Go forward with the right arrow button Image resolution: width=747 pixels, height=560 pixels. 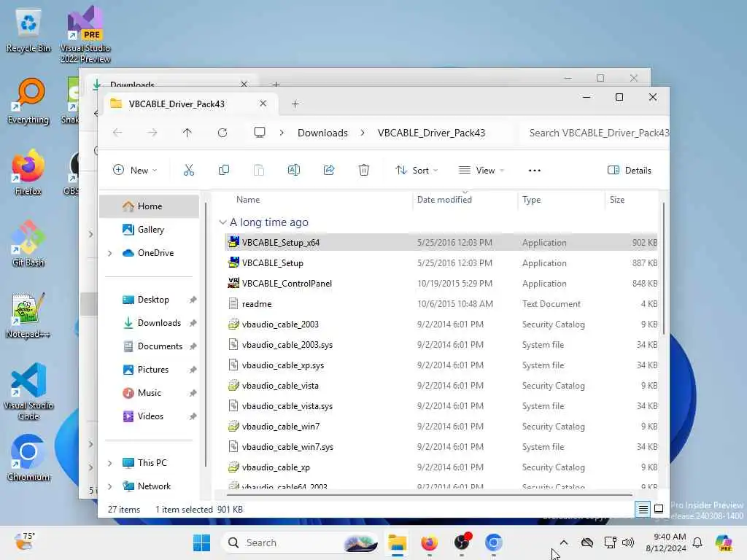152,133
